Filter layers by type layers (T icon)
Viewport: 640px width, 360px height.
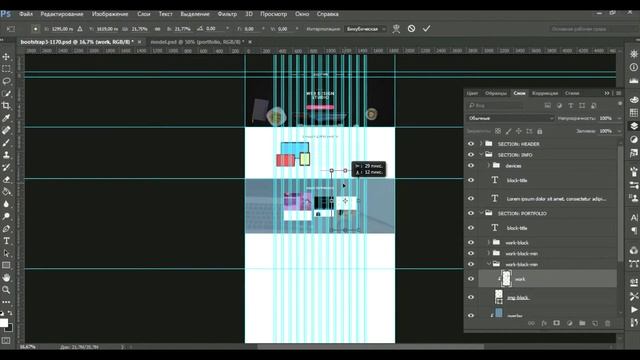571,106
